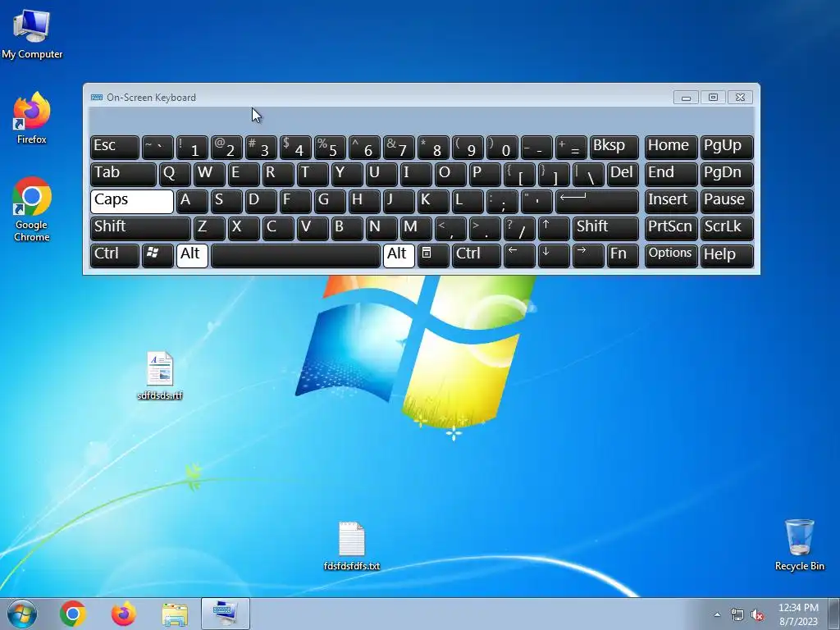Image resolution: width=840 pixels, height=630 pixels.
Task: Launch Firefox from the taskbar
Action: pos(123,614)
